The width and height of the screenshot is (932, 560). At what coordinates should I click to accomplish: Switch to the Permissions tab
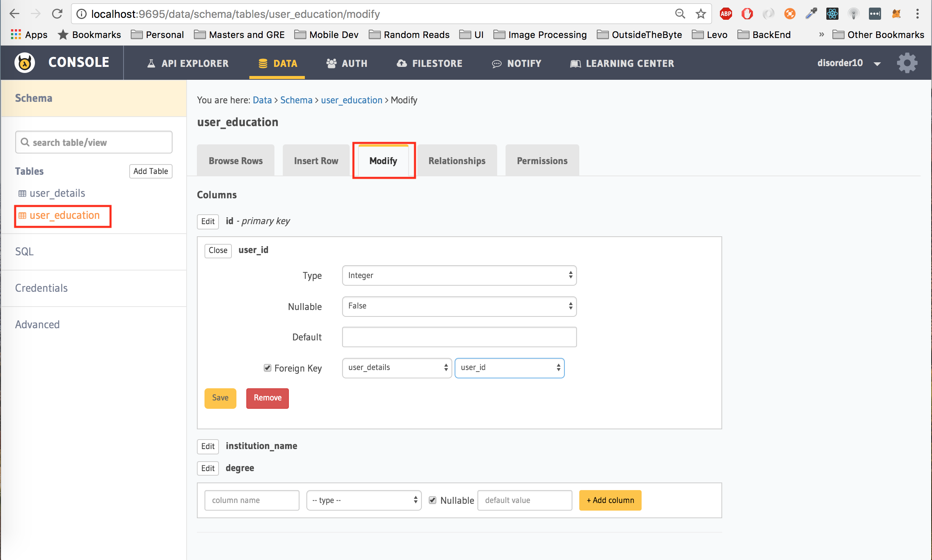541,160
